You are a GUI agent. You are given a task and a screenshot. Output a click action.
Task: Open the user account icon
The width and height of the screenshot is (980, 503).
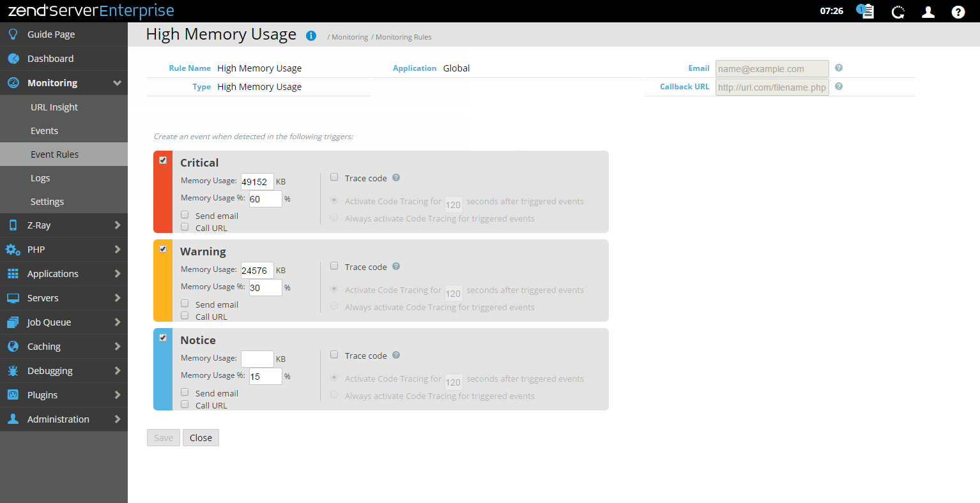[928, 11]
